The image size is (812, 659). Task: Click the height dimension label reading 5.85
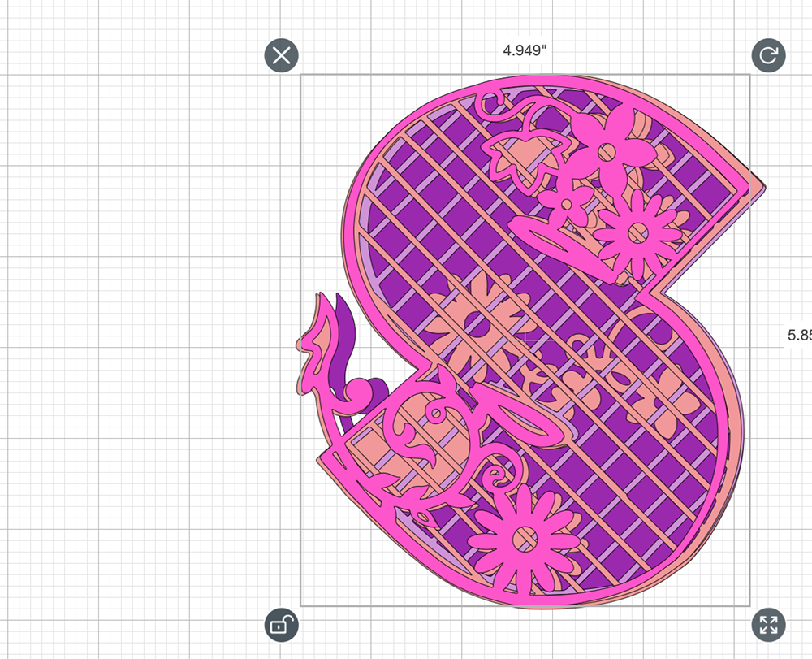pos(799,336)
